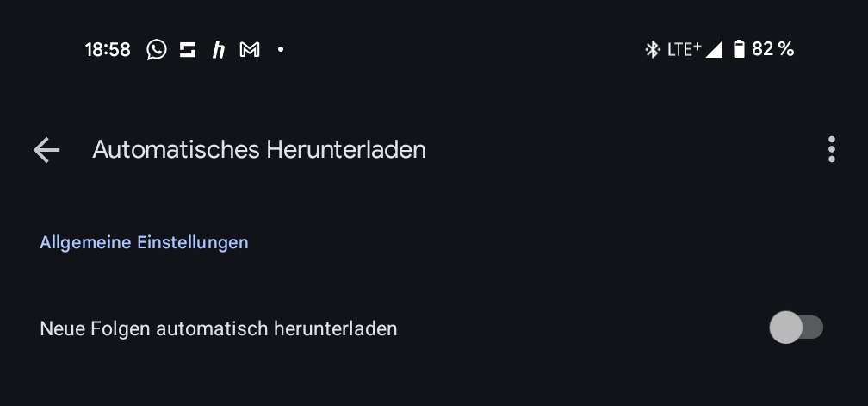The image size is (868, 406).
Task: Tap the Bluetooth status icon
Action: (653, 50)
